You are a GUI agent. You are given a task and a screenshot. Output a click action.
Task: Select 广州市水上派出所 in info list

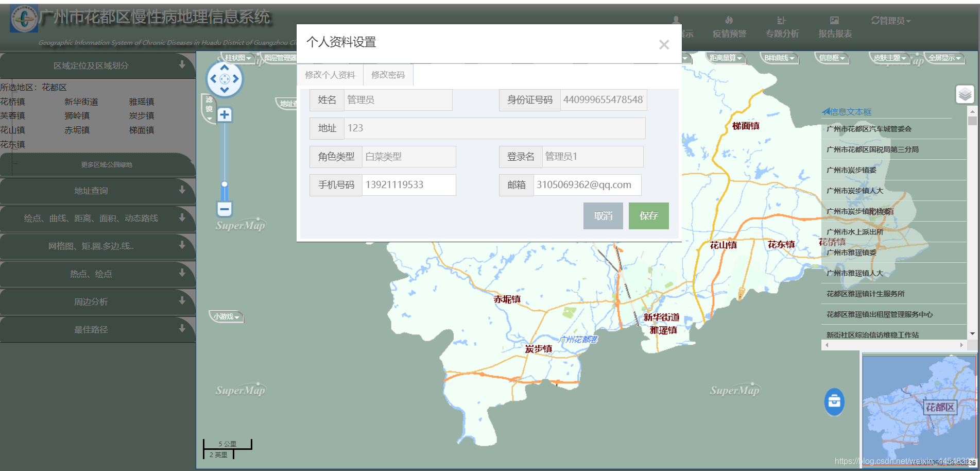855,232
